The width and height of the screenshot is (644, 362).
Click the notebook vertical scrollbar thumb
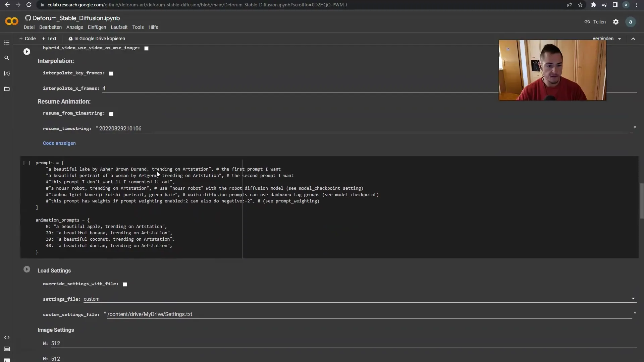click(x=642, y=201)
